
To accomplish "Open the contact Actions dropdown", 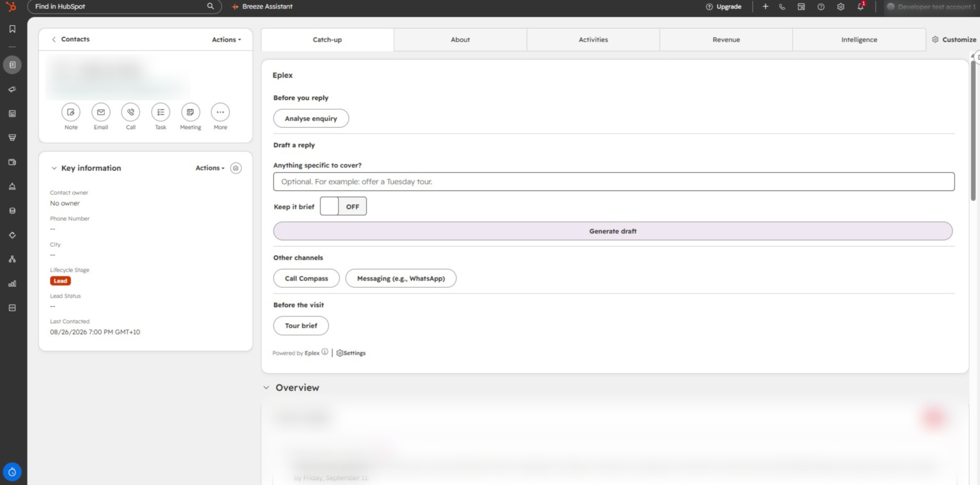I will pyautogui.click(x=226, y=39).
